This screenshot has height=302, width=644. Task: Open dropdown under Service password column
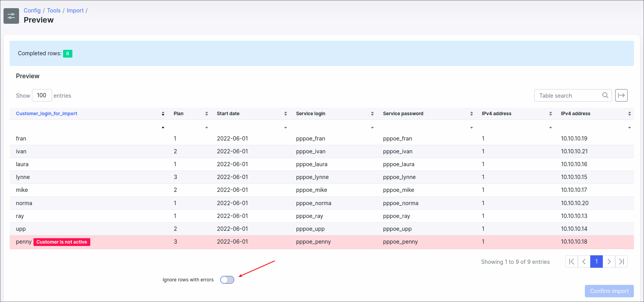(471, 128)
